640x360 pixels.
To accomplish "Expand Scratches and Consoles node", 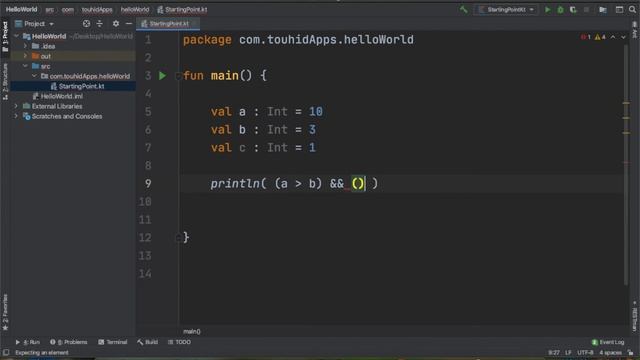I will coord(16,116).
